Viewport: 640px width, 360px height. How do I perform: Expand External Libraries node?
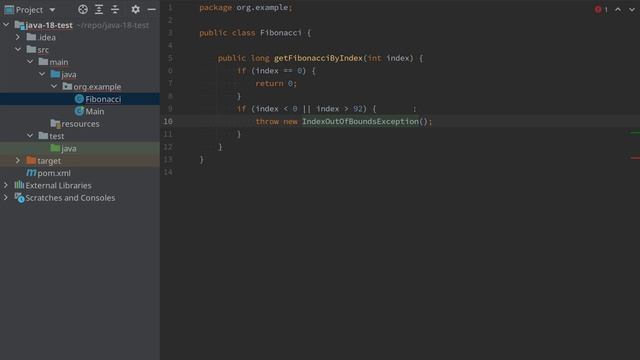6,185
